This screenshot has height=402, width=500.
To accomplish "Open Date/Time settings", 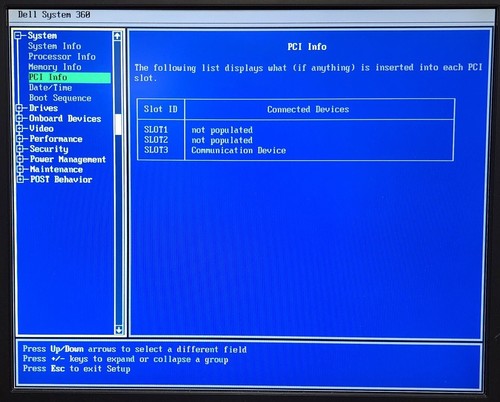I will tap(50, 88).
